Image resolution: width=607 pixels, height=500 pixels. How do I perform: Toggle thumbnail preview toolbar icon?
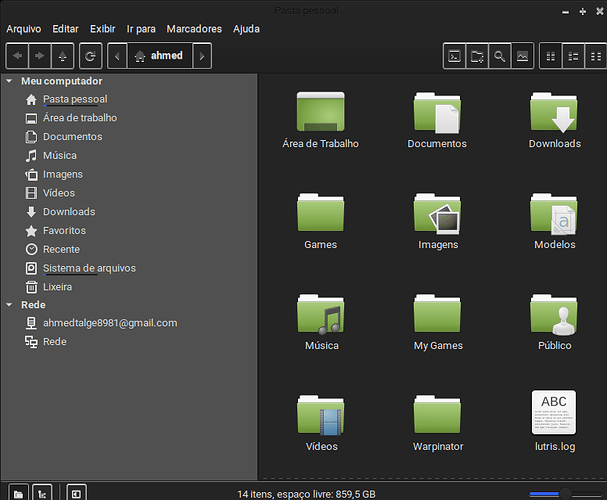522,57
